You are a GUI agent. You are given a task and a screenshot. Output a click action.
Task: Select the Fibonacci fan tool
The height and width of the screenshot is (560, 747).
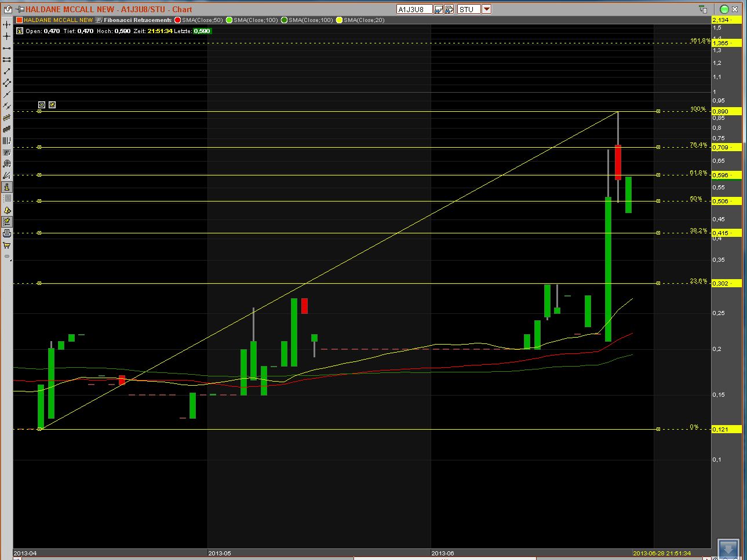(x=7, y=175)
